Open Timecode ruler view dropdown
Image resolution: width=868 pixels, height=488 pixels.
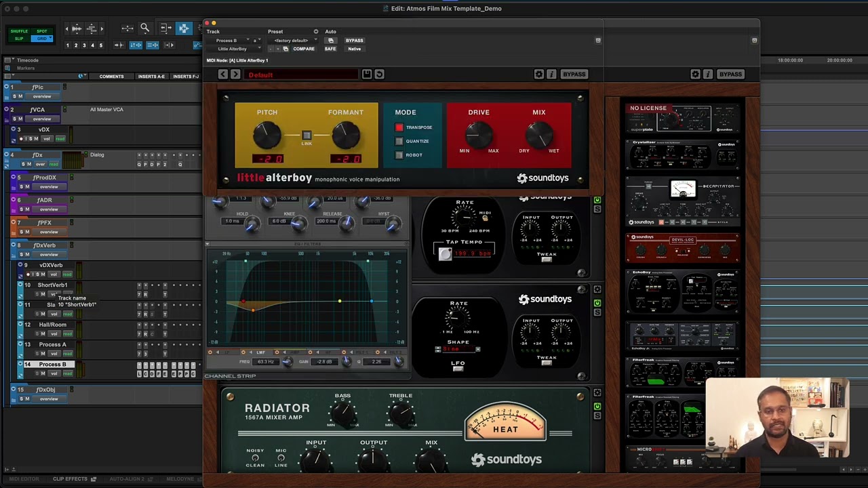[x=7, y=60]
